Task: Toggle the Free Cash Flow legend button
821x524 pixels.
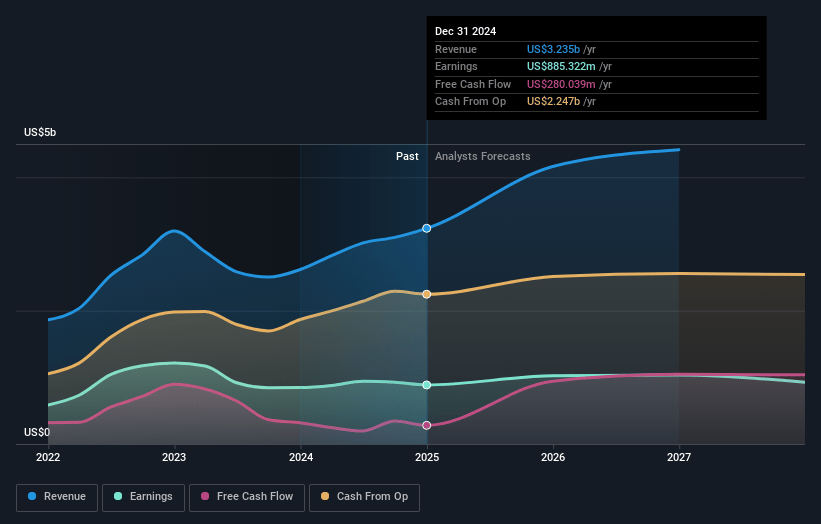Action: tap(247, 497)
